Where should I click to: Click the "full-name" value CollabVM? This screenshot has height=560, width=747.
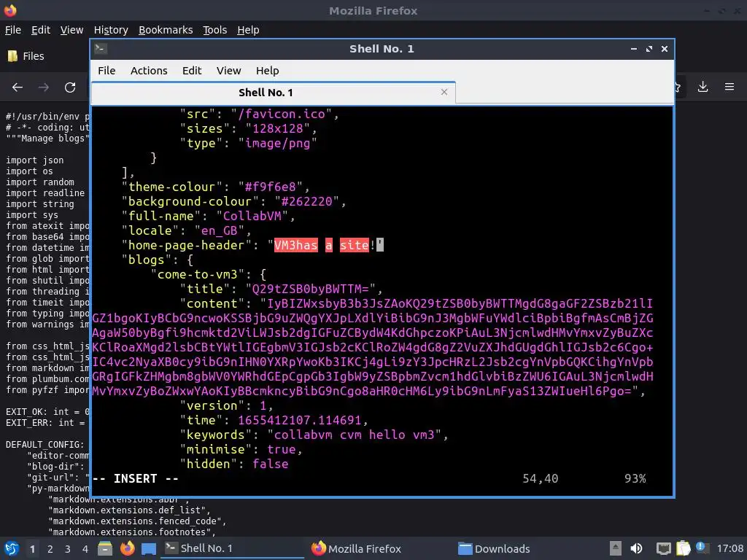click(x=252, y=216)
